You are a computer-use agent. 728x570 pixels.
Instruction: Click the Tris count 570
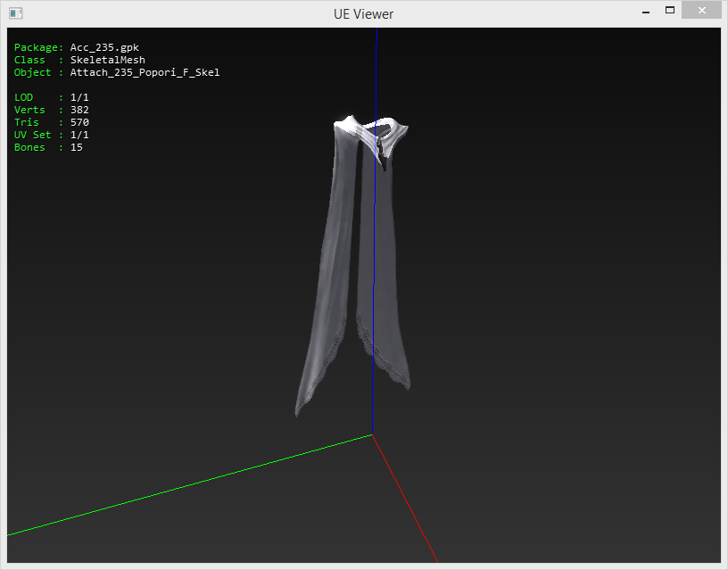click(x=79, y=122)
